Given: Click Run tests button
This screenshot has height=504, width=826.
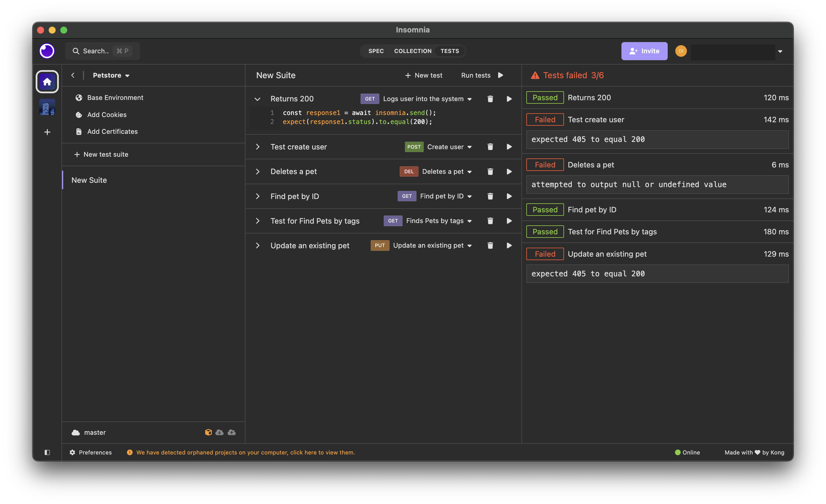Looking at the screenshot, I should pos(482,75).
